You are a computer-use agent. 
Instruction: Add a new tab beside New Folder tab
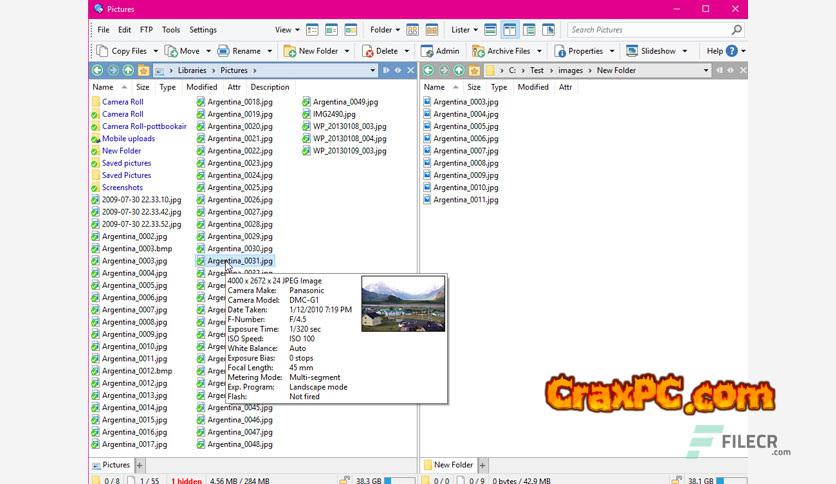484,465
